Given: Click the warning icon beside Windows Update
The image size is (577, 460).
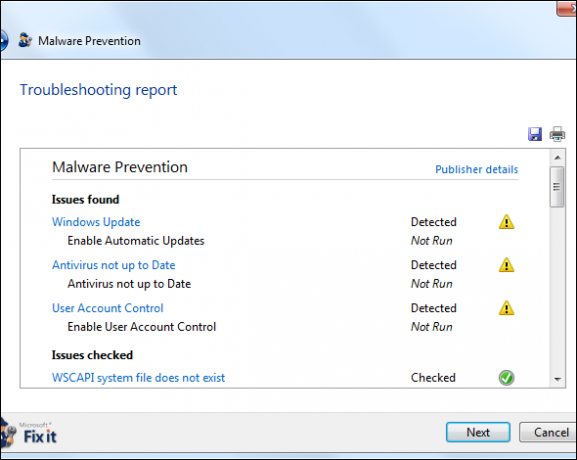Looking at the screenshot, I should 506,222.
